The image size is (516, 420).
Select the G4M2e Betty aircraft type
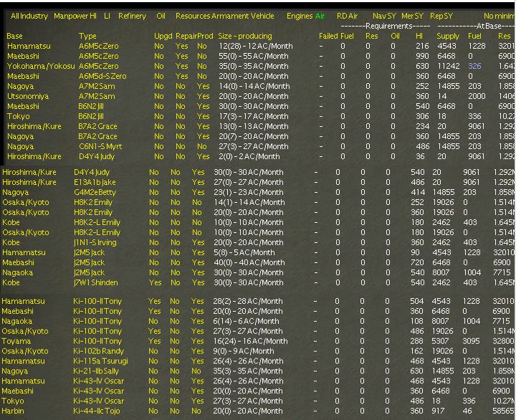(95, 192)
